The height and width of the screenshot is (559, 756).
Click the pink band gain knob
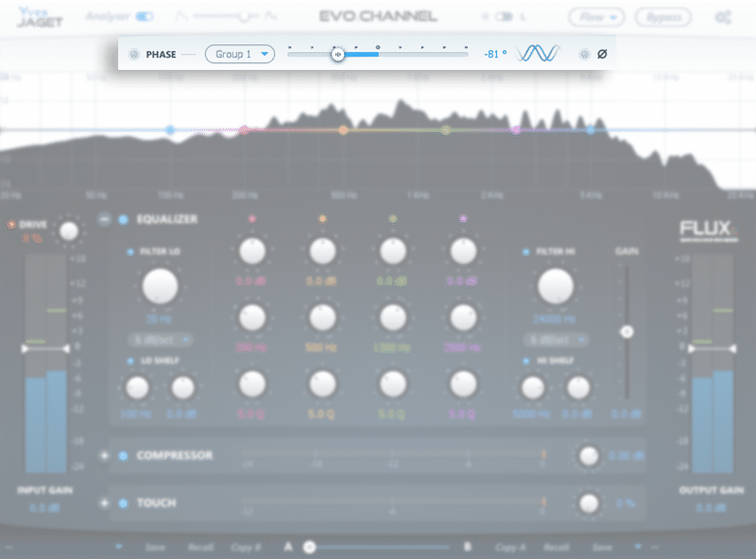pos(252,251)
